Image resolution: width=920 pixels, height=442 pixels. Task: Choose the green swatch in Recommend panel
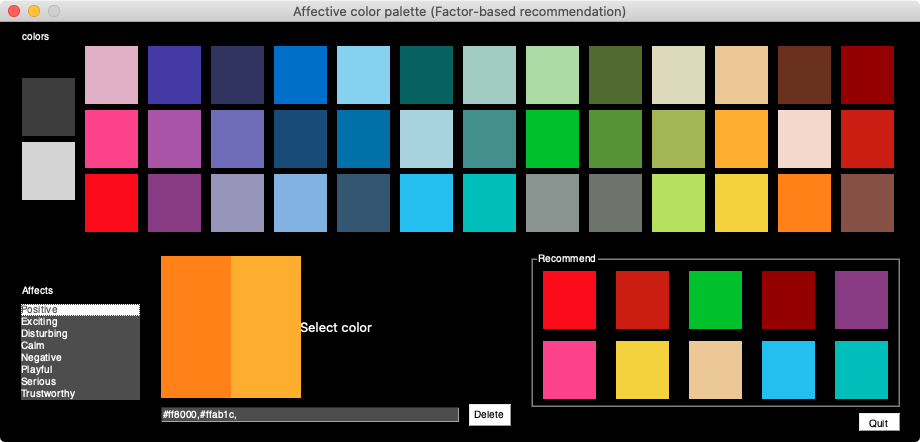pos(715,300)
